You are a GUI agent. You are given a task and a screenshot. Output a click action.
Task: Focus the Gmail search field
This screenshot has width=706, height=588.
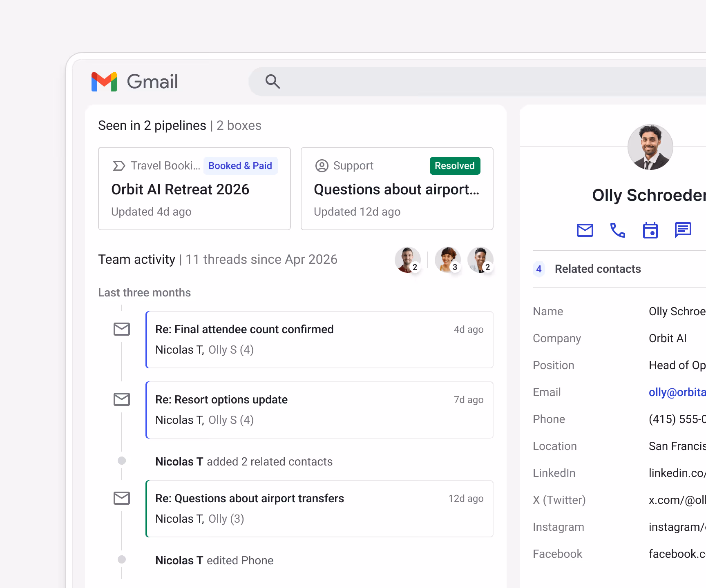[x=477, y=82]
